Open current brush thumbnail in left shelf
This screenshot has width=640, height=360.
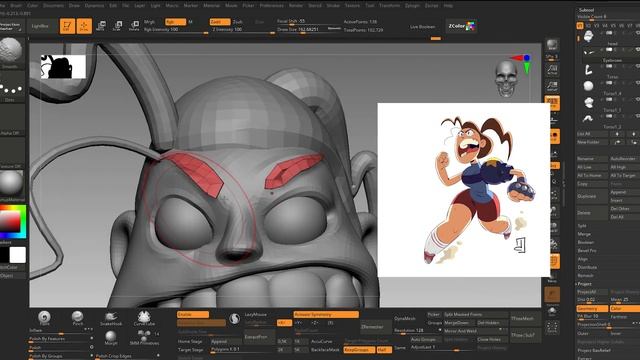tap(11, 52)
